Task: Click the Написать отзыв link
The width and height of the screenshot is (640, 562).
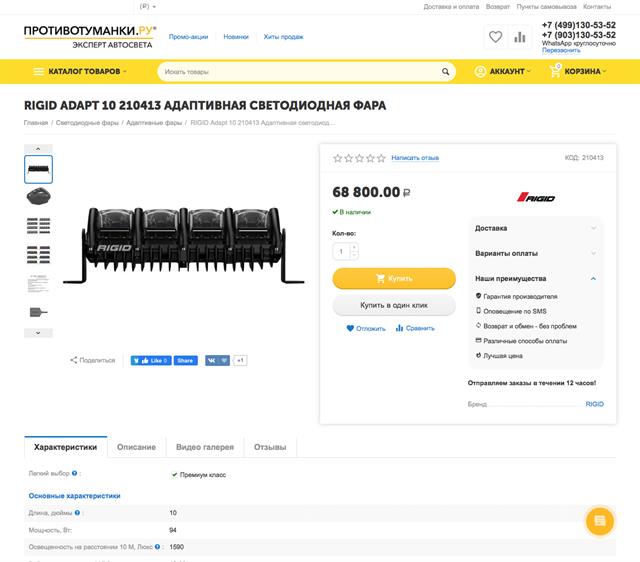Action: tap(415, 158)
